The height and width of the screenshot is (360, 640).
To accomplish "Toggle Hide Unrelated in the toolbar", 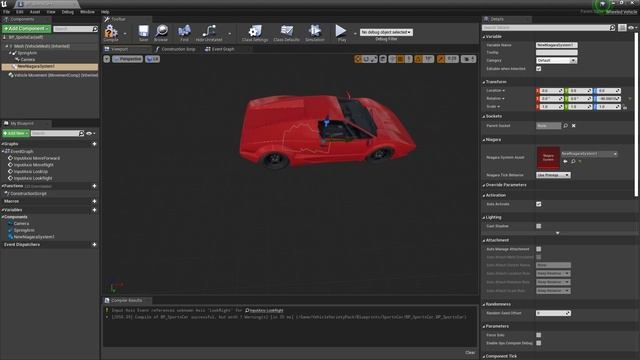I will point(209,32).
